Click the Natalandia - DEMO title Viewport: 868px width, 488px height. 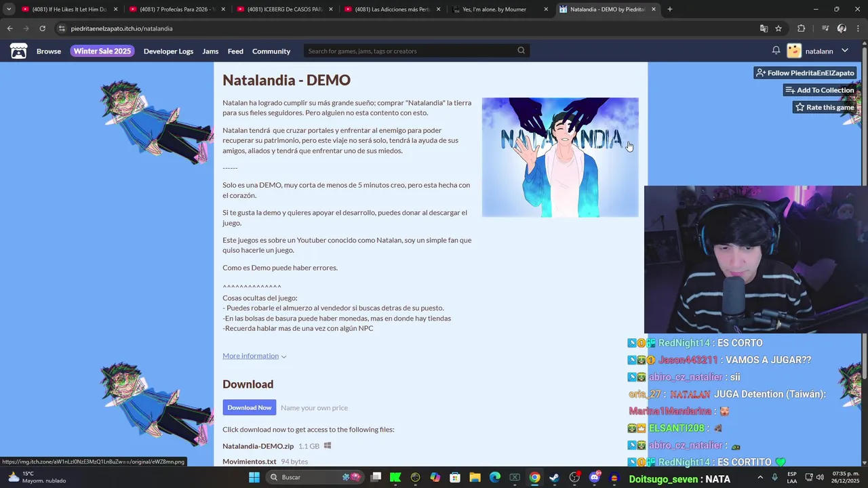286,80
